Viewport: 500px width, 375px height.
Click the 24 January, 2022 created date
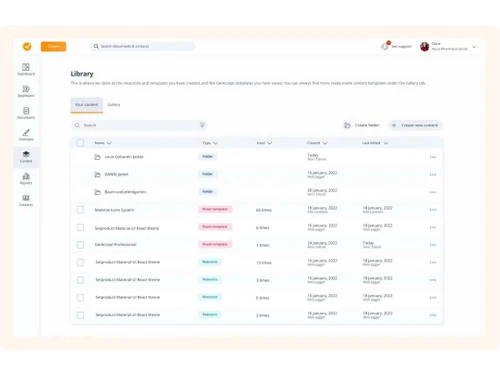tap(322, 243)
